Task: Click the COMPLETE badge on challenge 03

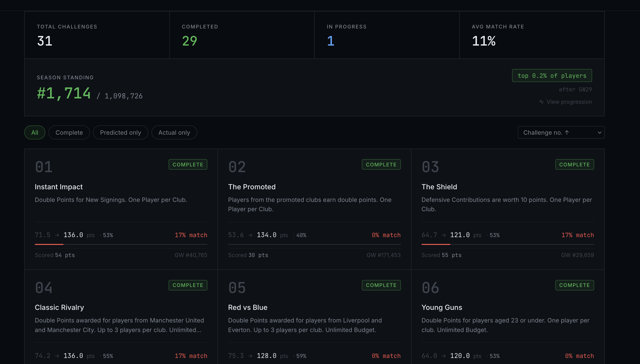Action: (574, 164)
